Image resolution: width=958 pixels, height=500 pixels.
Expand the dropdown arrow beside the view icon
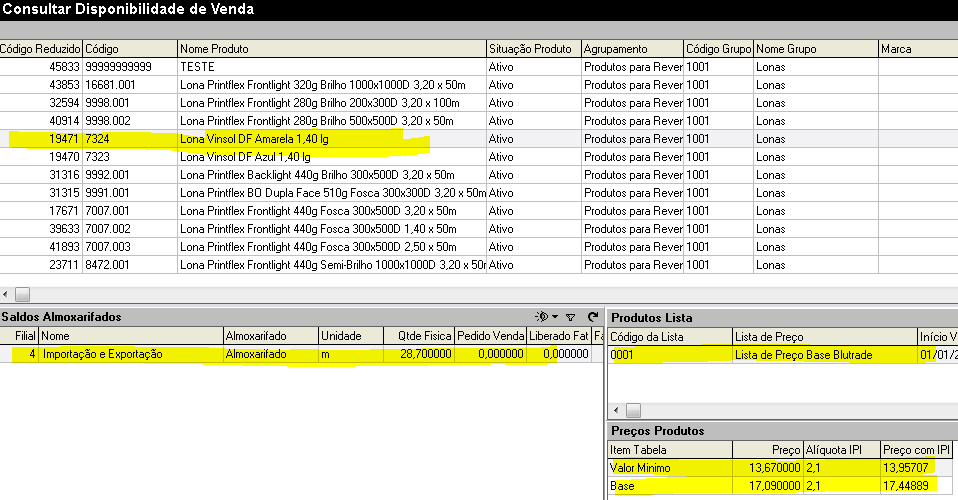tap(555, 317)
